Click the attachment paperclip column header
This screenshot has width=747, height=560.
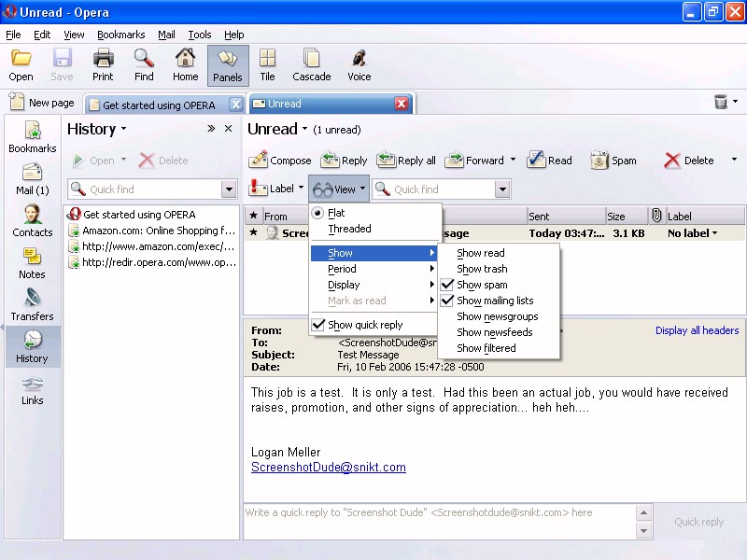tap(656, 216)
